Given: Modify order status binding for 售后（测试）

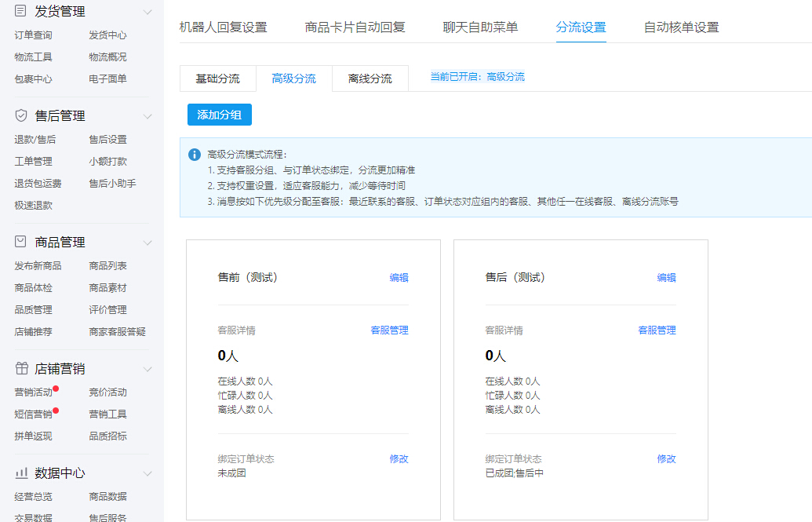Looking at the screenshot, I should (x=667, y=458).
